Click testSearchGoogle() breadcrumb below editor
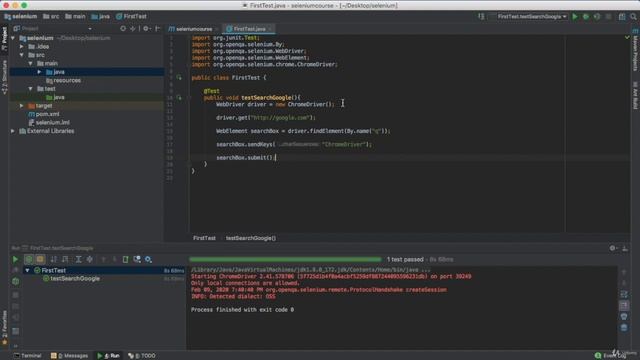This screenshot has width=640, height=360. pos(251,238)
